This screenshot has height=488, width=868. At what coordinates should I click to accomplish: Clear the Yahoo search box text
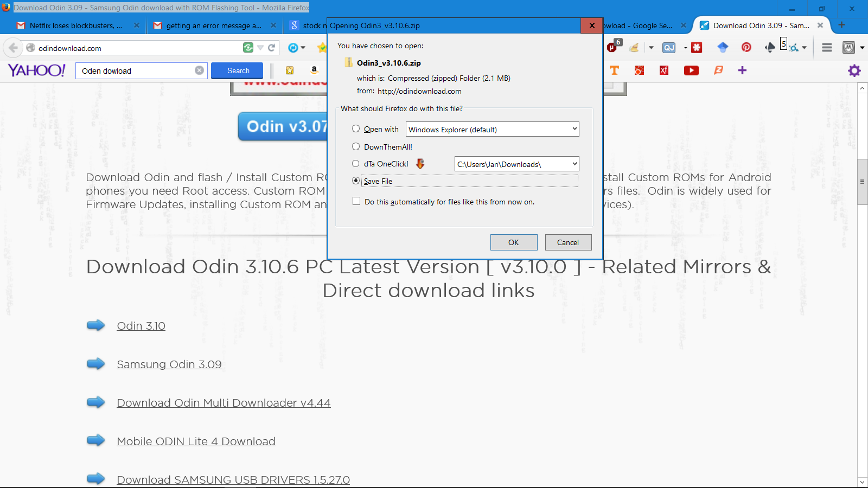(199, 70)
